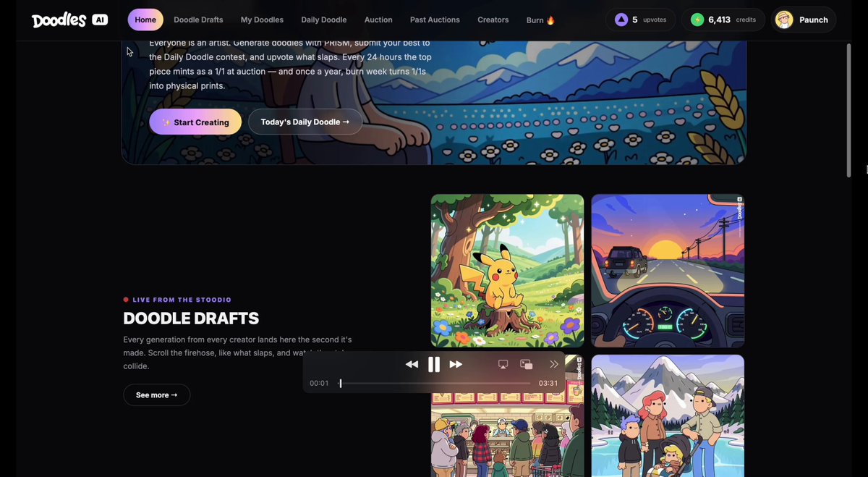Open the Burn tab with flame

coord(540,20)
